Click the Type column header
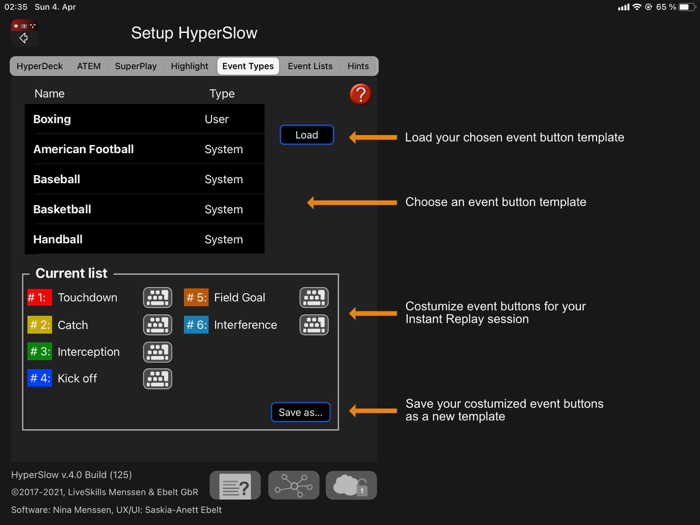The height and width of the screenshot is (525, 700). click(222, 94)
